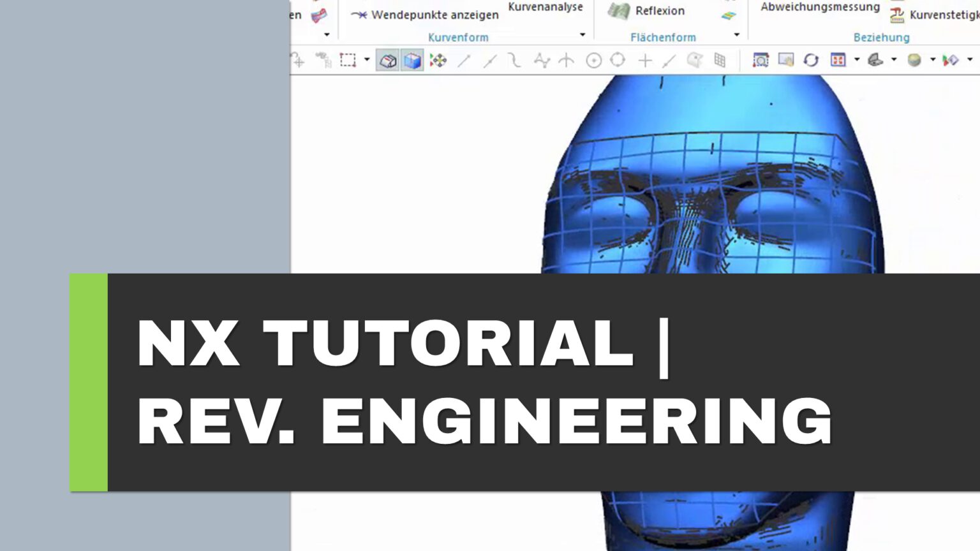Image resolution: width=980 pixels, height=551 pixels.
Task: Enable the end point snap icon
Action: (x=464, y=61)
